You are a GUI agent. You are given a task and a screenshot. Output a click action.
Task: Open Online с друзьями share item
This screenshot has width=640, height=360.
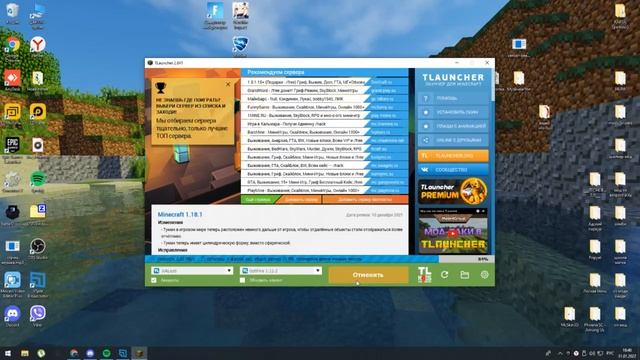[x=453, y=140]
